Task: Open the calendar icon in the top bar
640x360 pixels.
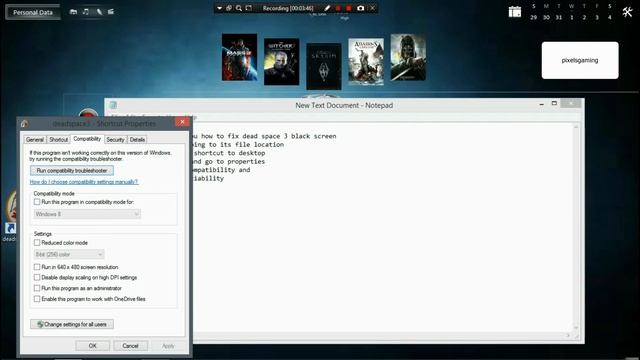Action: 515,12
